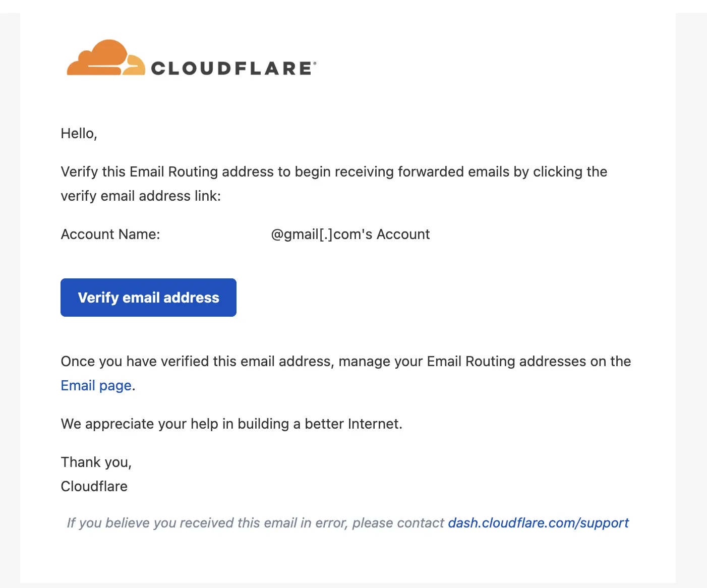Click the Email Routing verification instructions paragraph
Image resolution: width=707 pixels, height=588 pixels.
tap(334, 184)
